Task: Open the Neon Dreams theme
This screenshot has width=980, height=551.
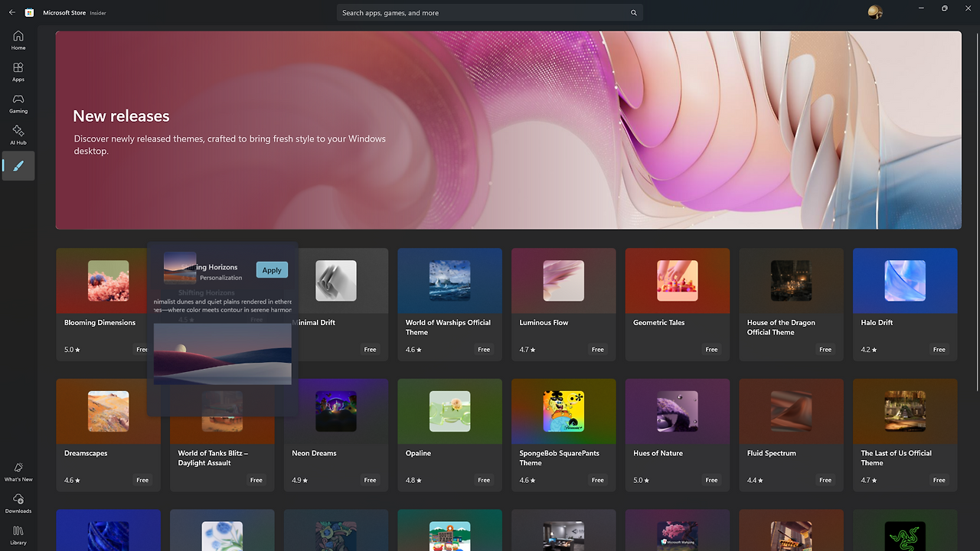Action: point(335,435)
